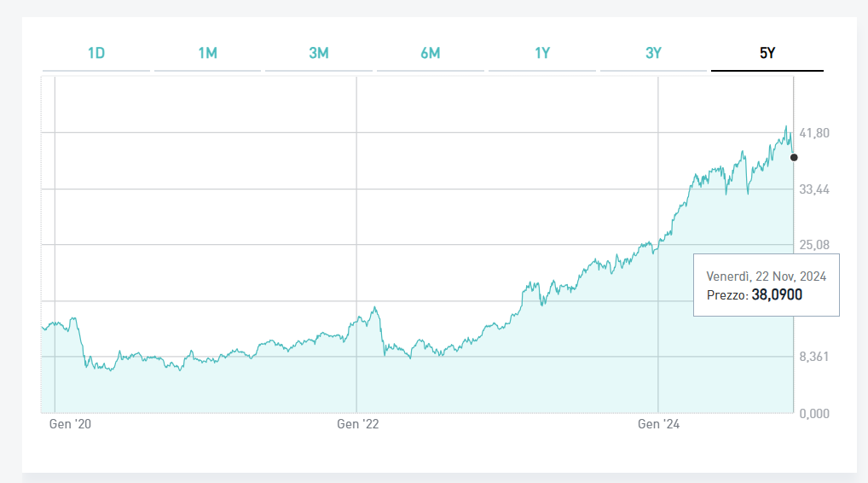This screenshot has width=868, height=483.
Task: Click the active 5Y tab
Action: [767, 53]
